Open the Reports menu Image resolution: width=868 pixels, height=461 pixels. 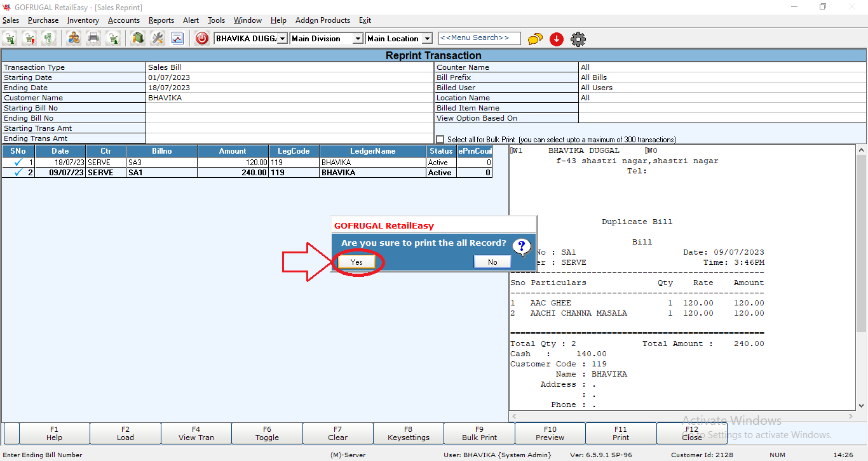[161, 20]
